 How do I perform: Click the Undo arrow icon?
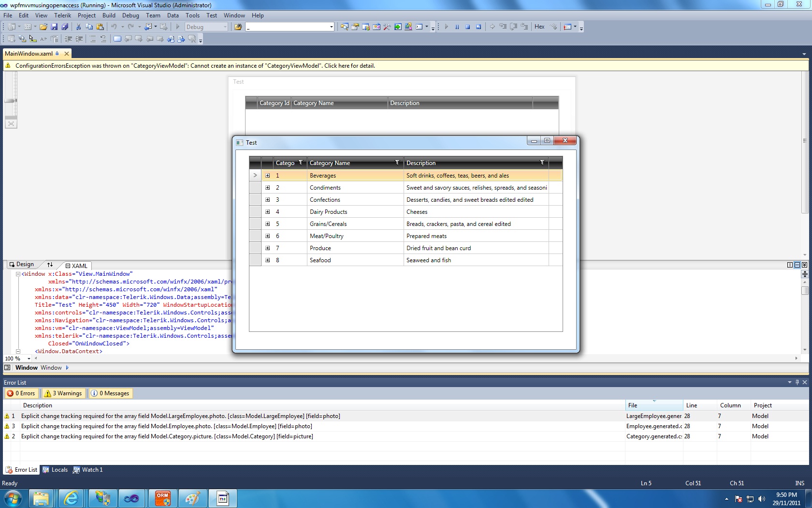(x=114, y=27)
